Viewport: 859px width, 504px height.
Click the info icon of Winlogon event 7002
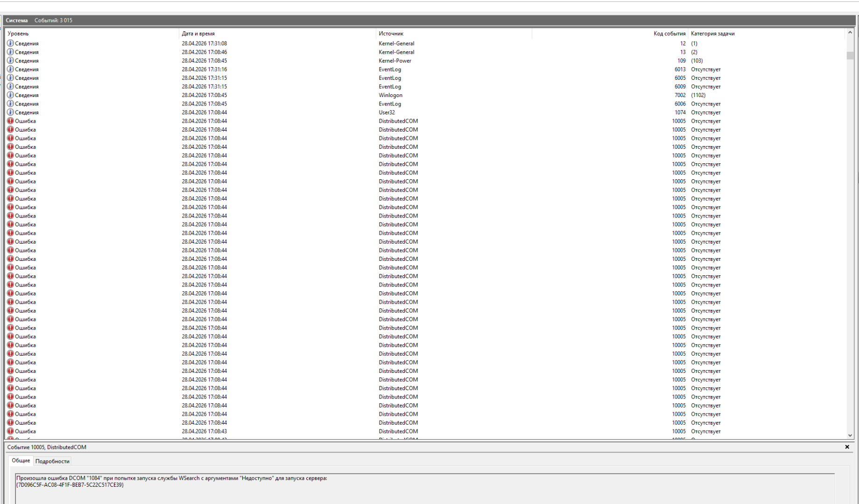click(10, 95)
